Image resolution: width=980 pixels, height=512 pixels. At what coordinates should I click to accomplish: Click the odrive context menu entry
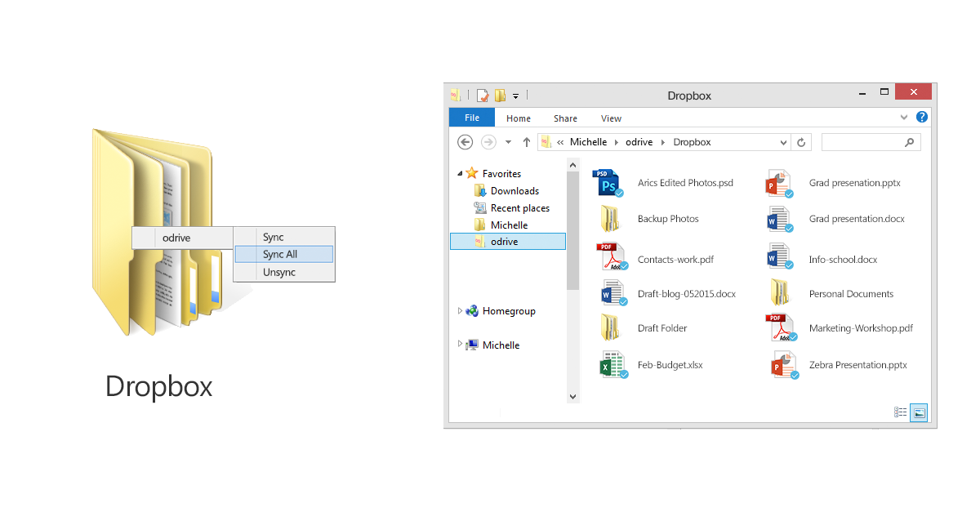[x=183, y=238]
